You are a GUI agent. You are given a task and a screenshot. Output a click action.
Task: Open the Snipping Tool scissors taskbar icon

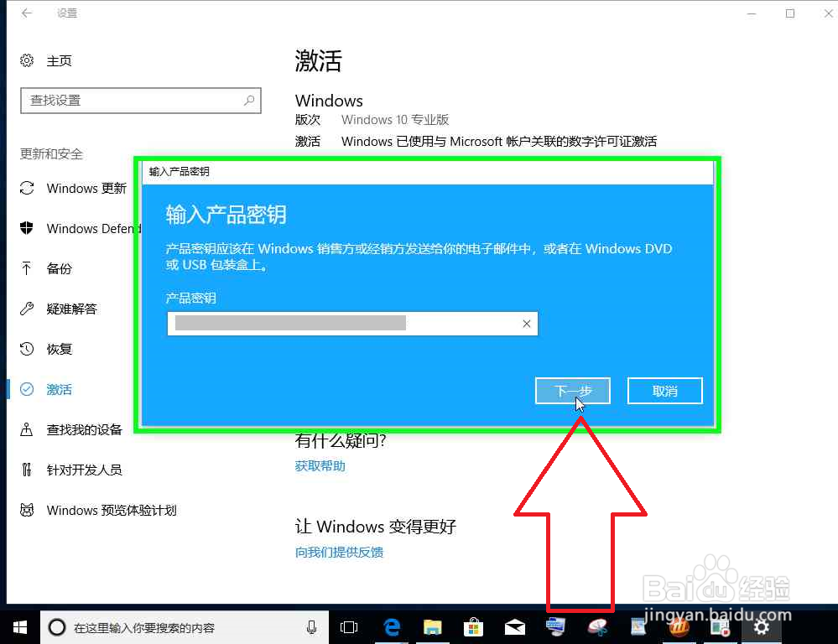coord(597,627)
